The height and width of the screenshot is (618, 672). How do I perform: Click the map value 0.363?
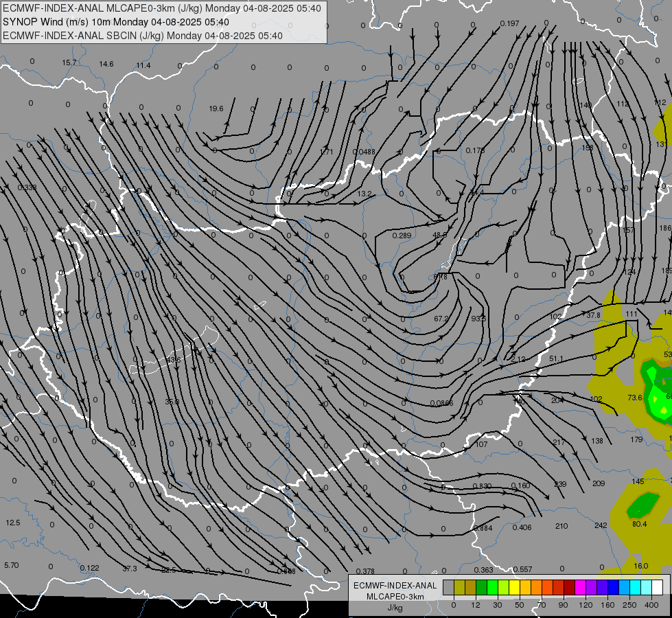(483, 569)
